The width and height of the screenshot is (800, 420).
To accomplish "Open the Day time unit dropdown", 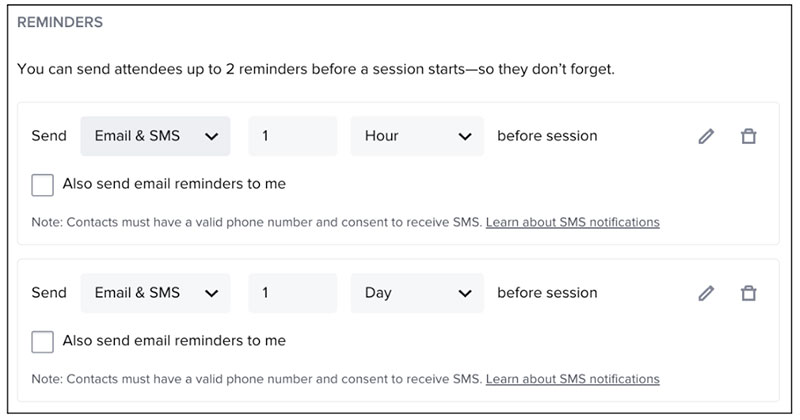I will (417, 293).
